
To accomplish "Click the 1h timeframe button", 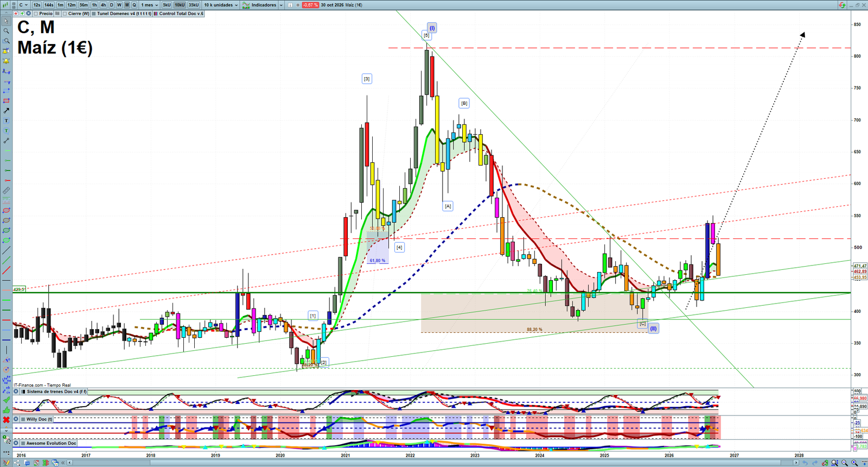I will (x=95, y=5).
